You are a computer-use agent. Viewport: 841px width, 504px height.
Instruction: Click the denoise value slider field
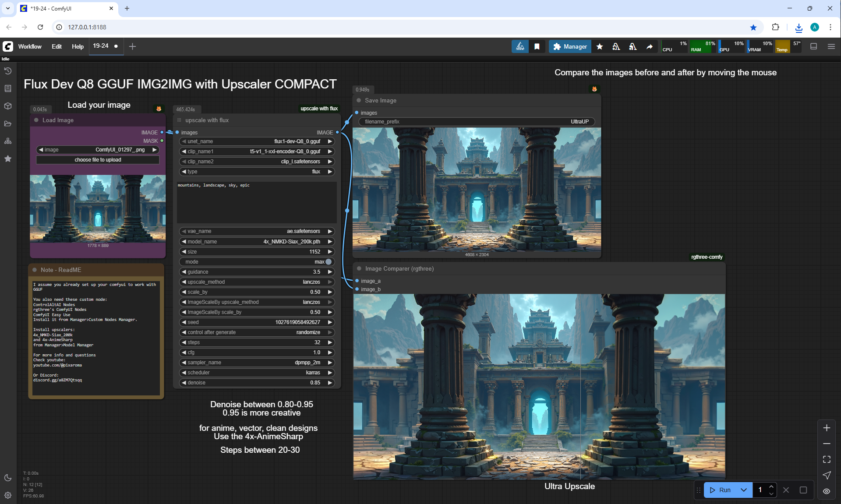coord(257,383)
